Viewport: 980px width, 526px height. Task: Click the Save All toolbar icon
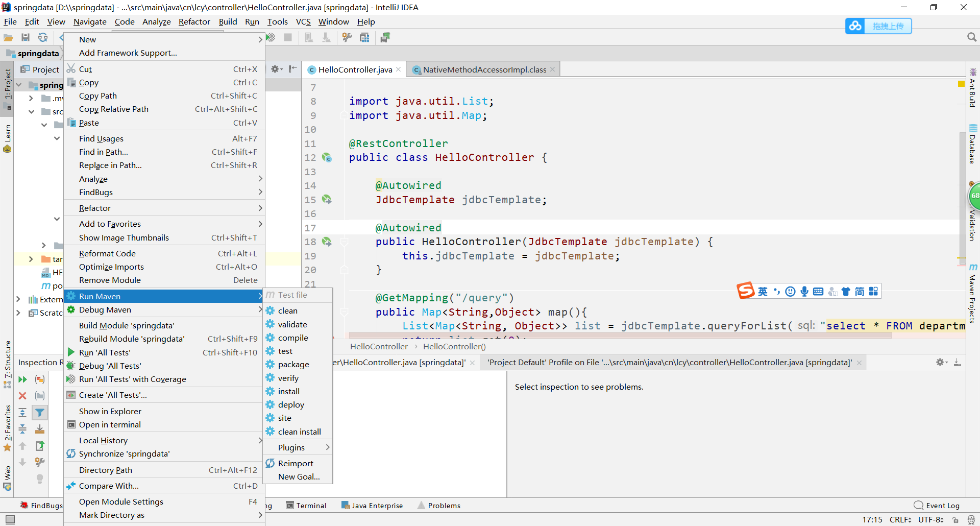tap(26, 37)
